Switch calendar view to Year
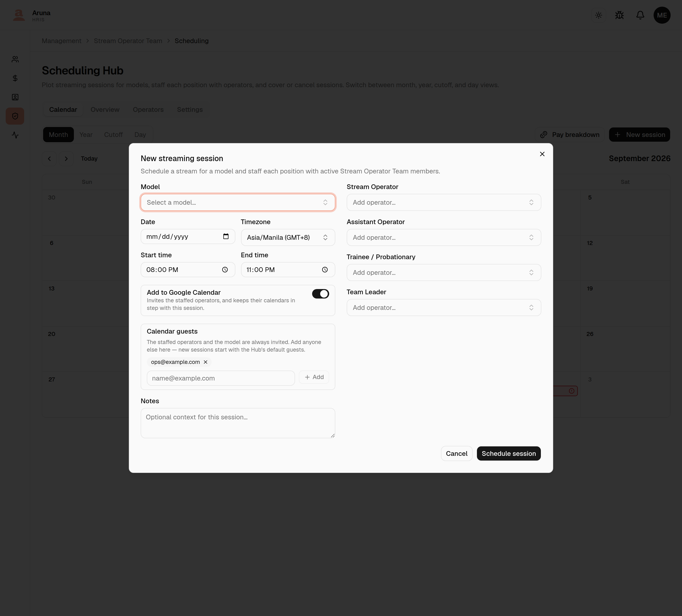682x616 pixels. 86,135
